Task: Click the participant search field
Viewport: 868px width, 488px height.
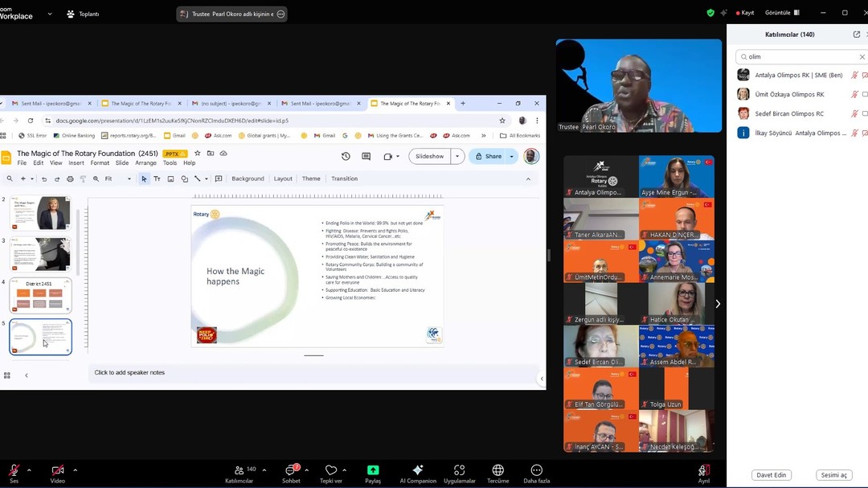Action: coord(800,57)
